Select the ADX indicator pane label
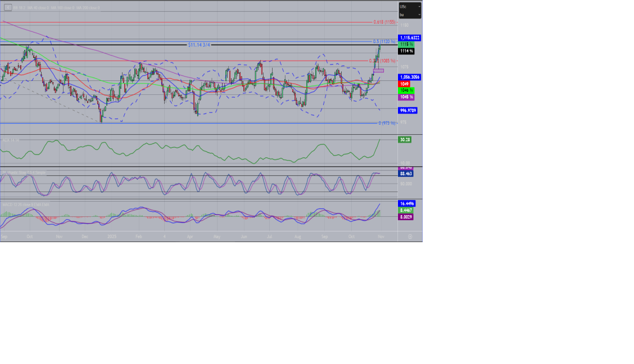Viewport: 634px width, 364px height. pos(11,140)
